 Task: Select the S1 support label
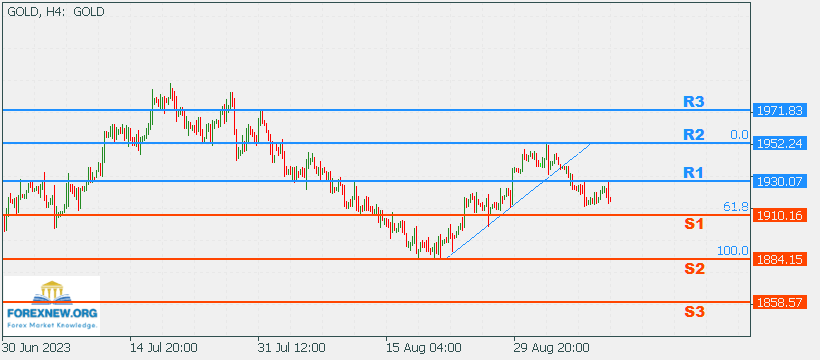694,224
